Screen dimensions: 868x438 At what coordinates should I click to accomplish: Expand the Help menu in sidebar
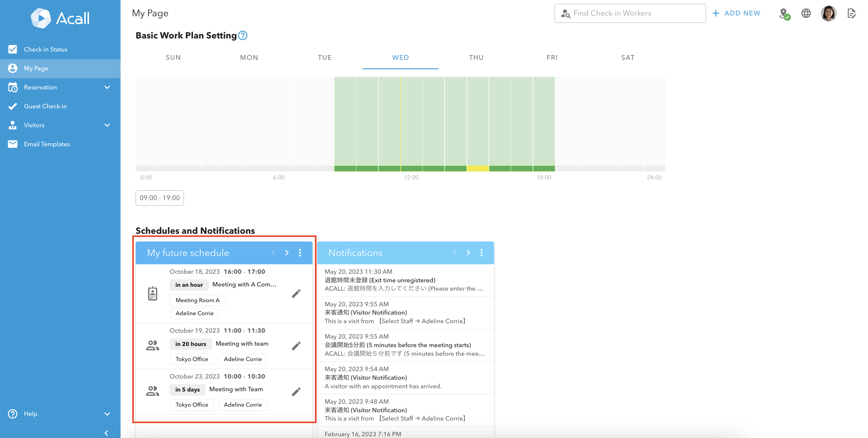coord(107,414)
